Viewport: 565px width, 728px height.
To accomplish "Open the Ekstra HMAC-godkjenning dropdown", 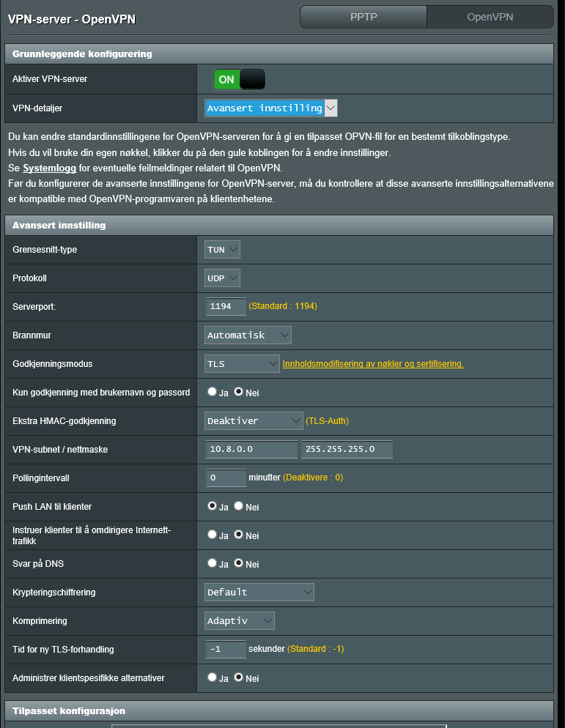I will click(x=254, y=420).
